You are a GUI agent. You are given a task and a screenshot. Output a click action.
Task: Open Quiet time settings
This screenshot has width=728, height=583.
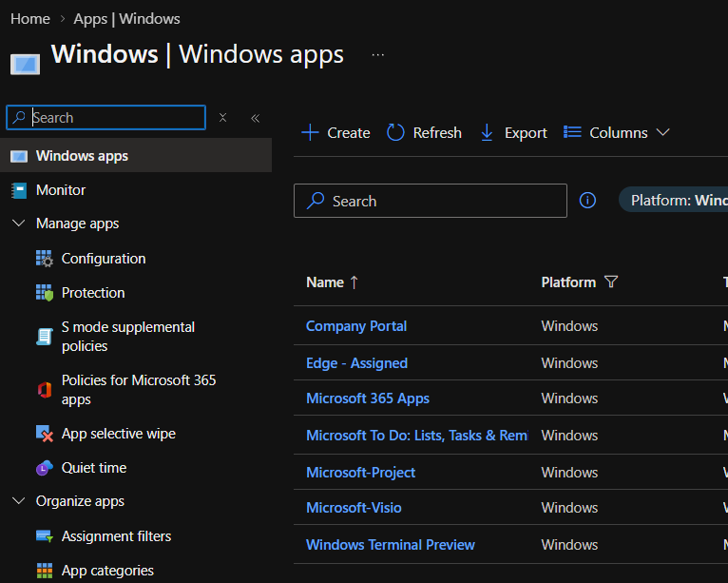click(x=94, y=468)
